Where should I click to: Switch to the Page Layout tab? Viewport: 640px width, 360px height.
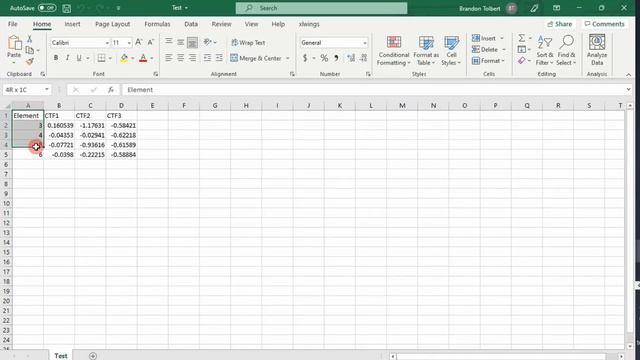(x=112, y=24)
